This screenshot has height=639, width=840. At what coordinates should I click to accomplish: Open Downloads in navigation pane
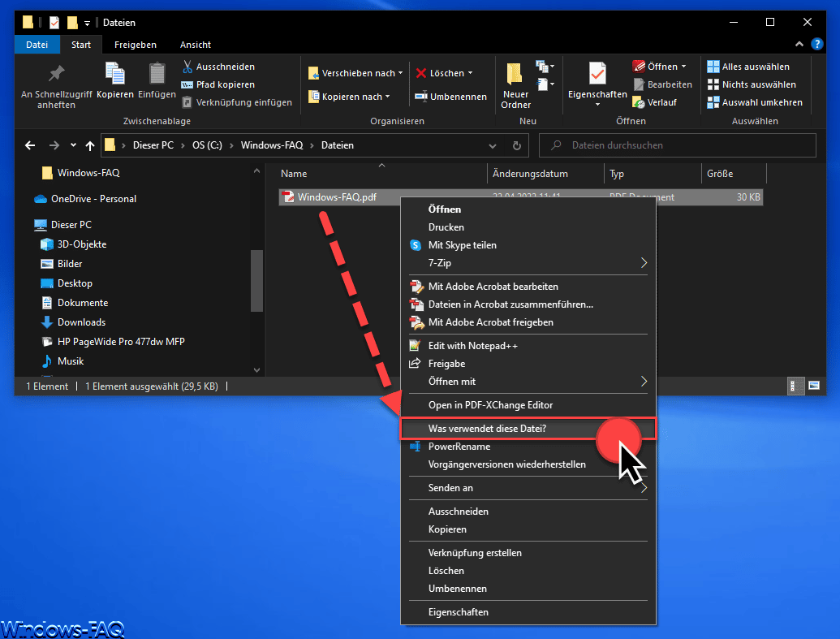click(73, 322)
